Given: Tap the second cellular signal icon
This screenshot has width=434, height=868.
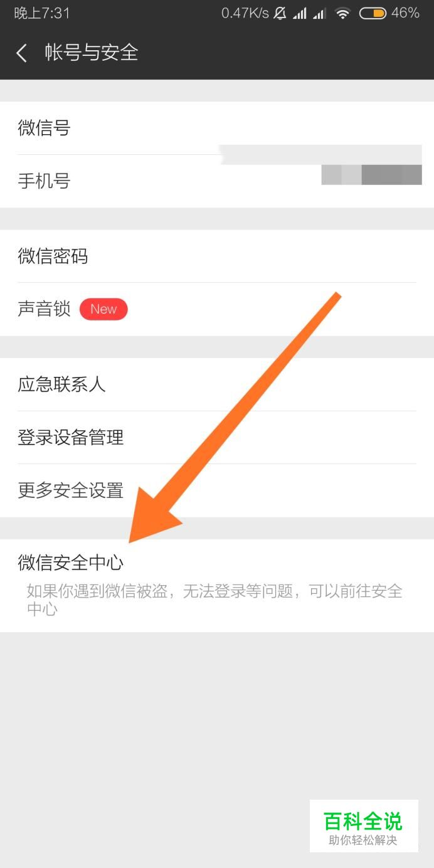Looking at the screenshot, I should pos(320,13).
